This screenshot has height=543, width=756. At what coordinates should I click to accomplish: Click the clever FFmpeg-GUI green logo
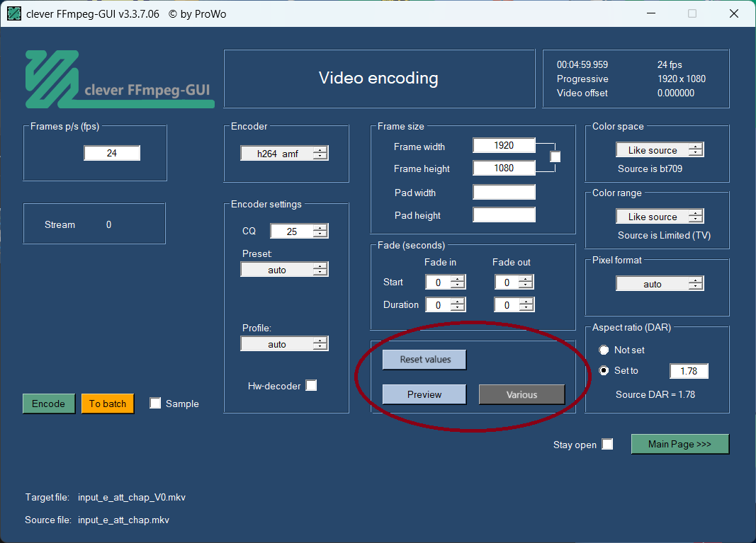pos(120,79)
